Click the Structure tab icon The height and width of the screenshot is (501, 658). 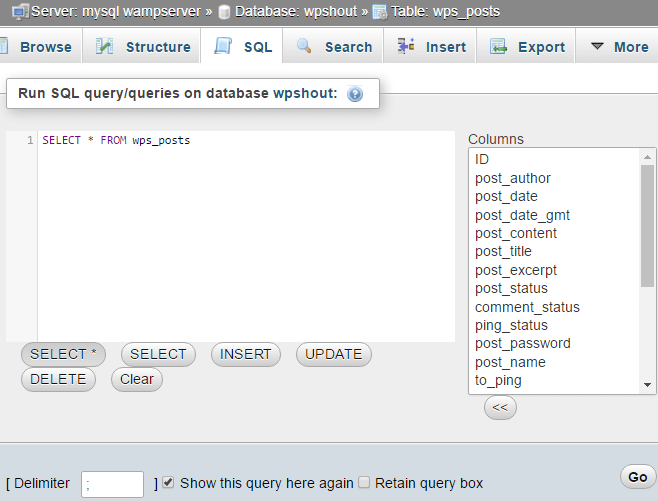pos(106,47)
